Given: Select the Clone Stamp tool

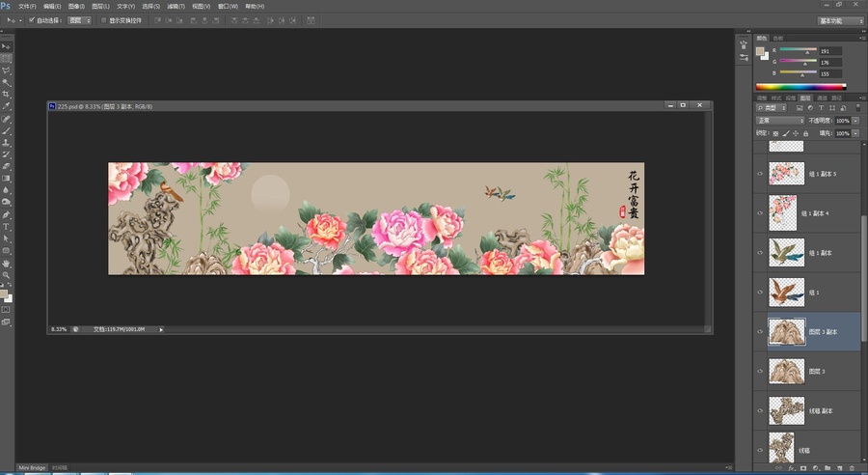Looking at the screenshot, I should [6, 143].
